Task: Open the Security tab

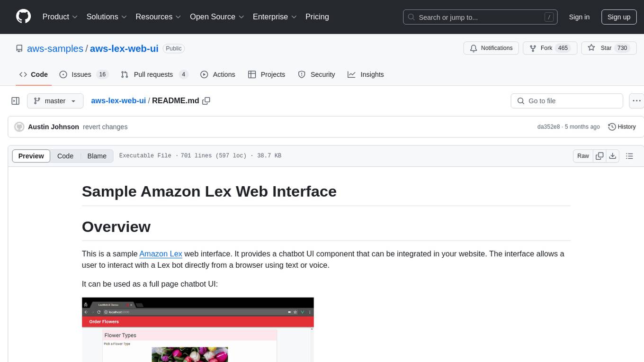Action: 316,74
